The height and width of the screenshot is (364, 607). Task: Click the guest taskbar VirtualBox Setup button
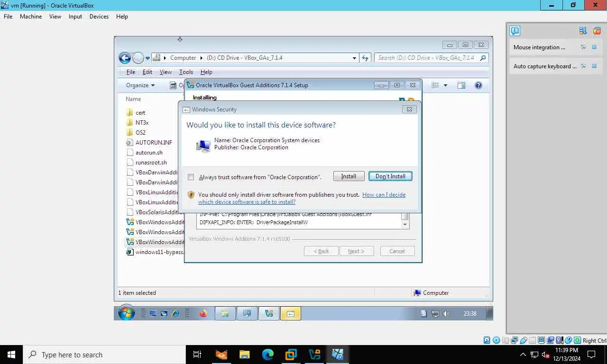(x=269, y=313)
